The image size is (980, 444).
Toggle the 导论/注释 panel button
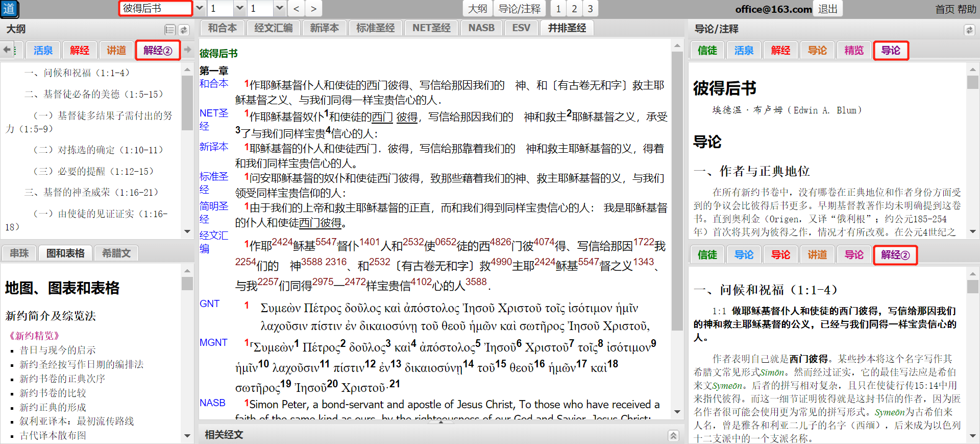pos(519,9)
